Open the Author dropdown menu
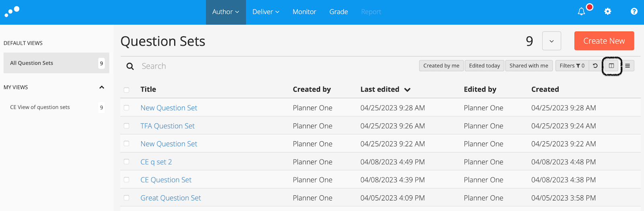This screenshot has width=644, height=211. [226, 12]
